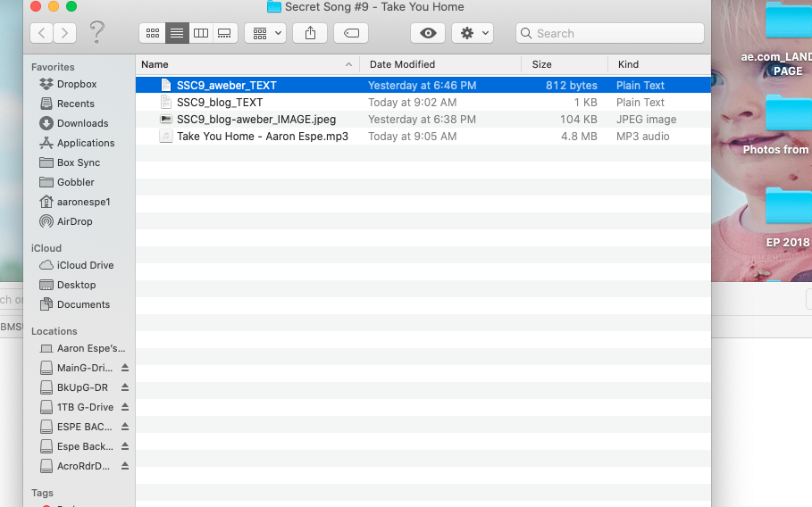Click the Share toolbar button

pyautogui.click(x=310, y=33)
